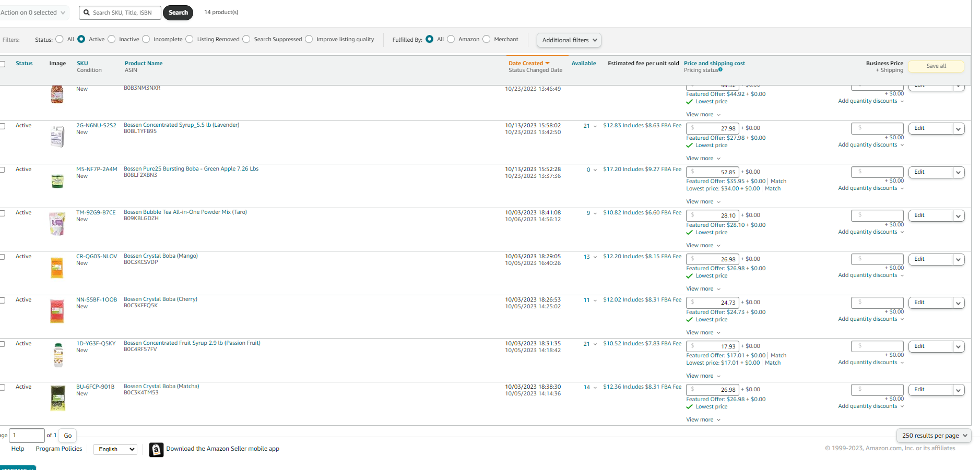Sort by the Product Name column header
The image size is (980, 470).
[144, 63]
